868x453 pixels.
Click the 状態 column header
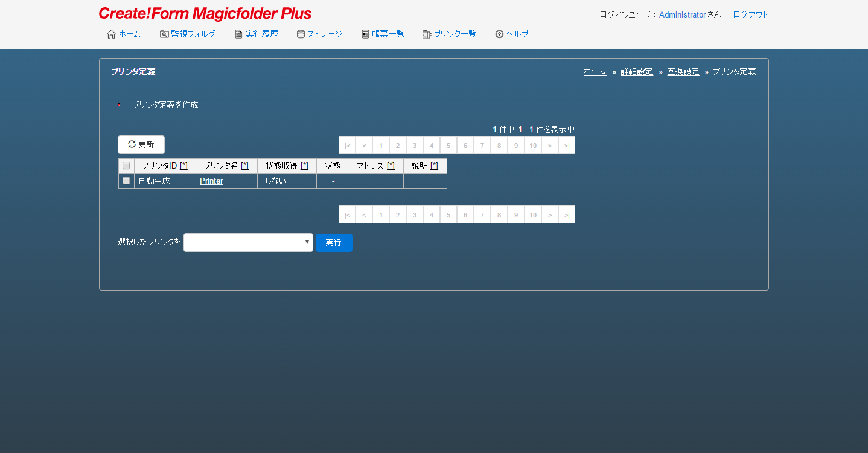(x=333, y=166)
